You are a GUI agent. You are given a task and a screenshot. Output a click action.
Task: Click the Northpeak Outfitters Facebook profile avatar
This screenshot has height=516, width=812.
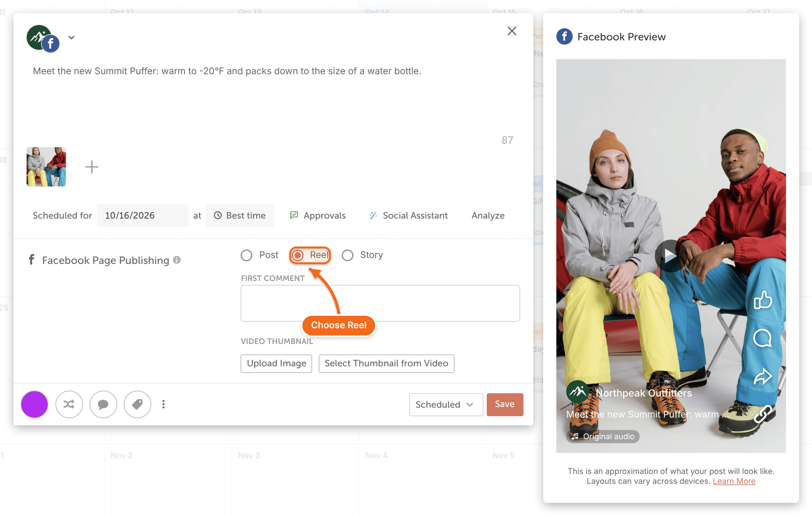coord(43,38)
